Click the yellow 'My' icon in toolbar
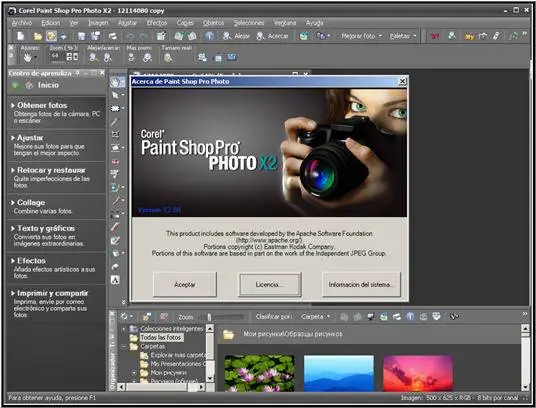The width and height of the screenshot is (536, 408). 469,36
